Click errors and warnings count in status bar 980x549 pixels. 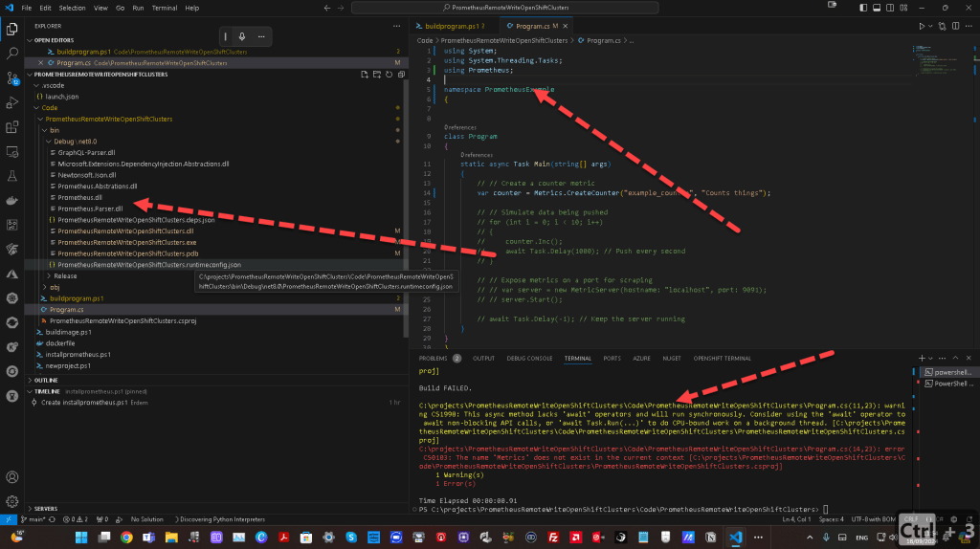click(x=76, y=519)
